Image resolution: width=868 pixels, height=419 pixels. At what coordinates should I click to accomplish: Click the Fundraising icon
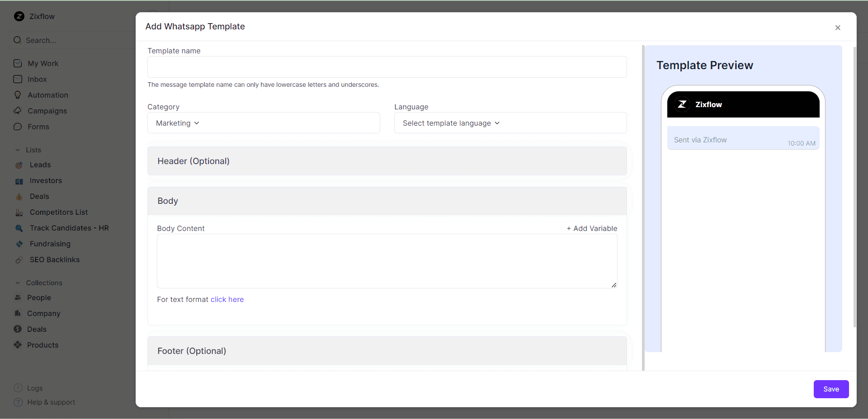point(19,244)
